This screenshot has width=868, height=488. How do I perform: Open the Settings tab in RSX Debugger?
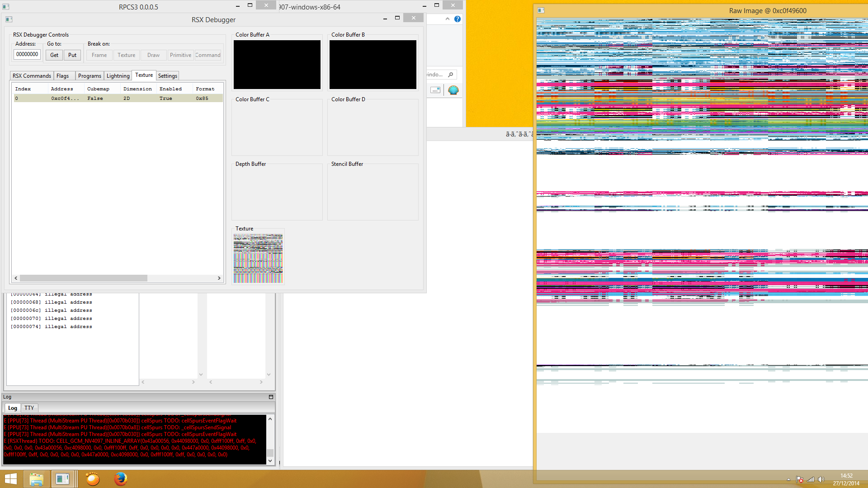click(x=167, y=76)
